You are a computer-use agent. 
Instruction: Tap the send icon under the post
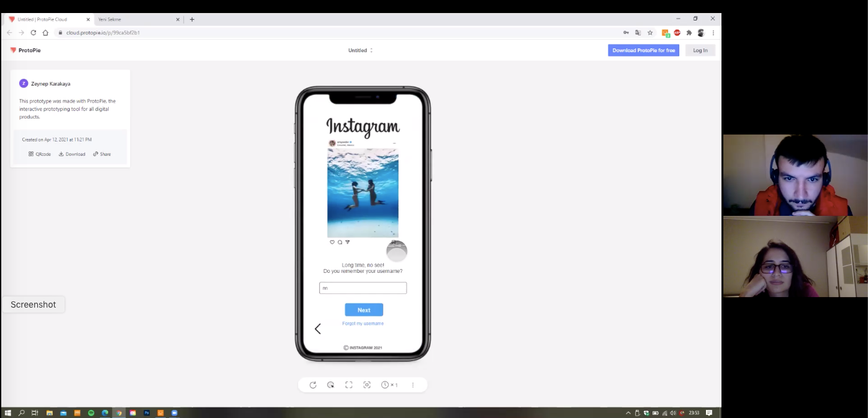(x=347, y=242)
